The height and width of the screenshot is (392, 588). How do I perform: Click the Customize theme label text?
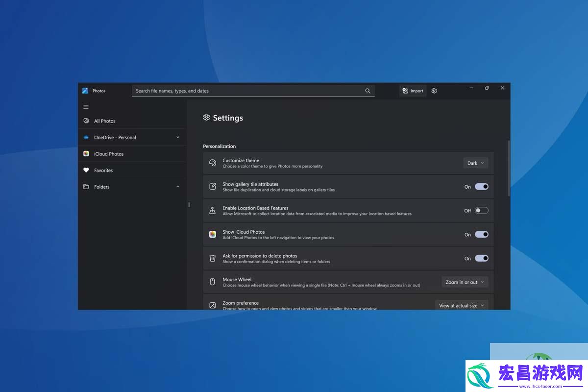[x=241, y=160]
